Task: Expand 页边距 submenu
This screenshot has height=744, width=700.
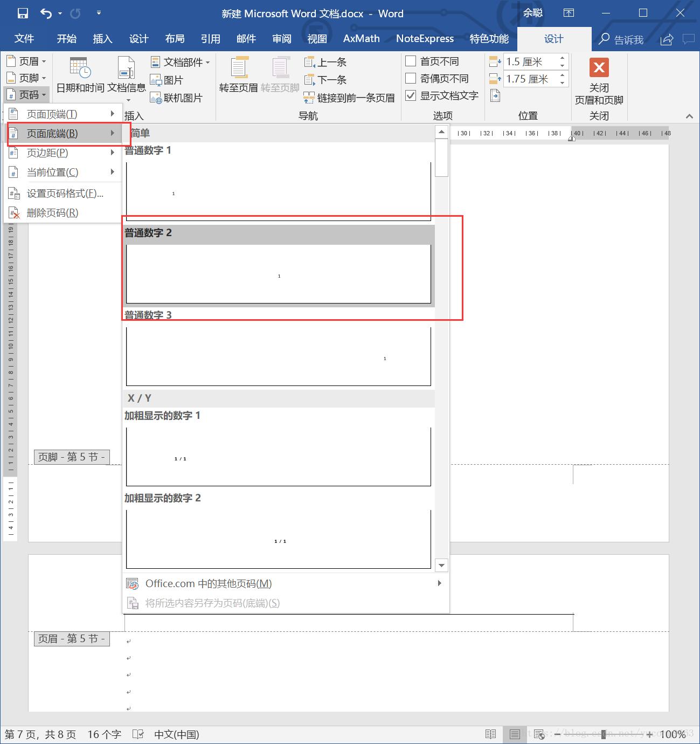Action: [x=63, y=153]
